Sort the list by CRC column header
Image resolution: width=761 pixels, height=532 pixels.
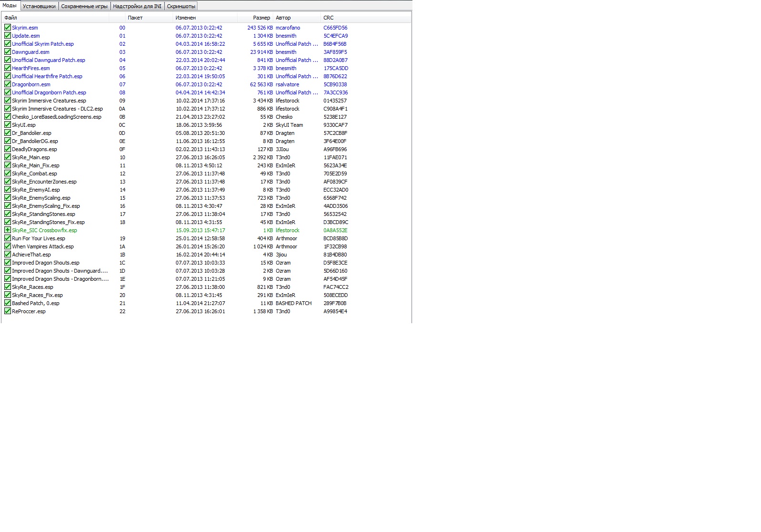pos(365,18)
